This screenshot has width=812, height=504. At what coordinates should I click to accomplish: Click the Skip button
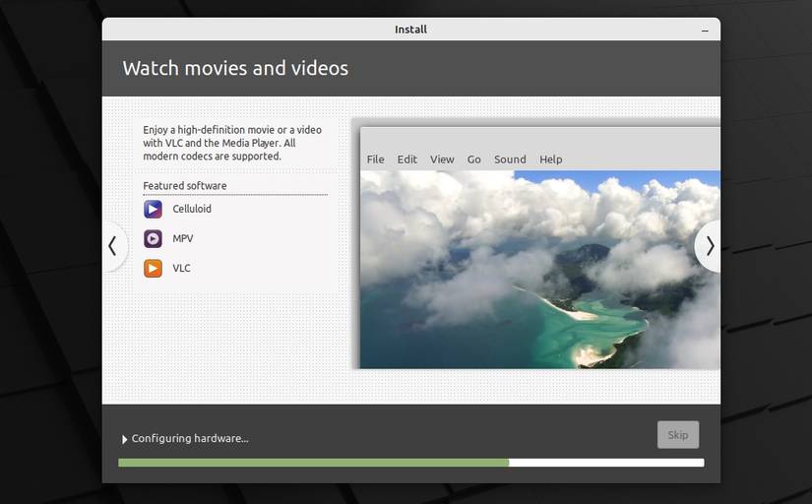point(678,434)
